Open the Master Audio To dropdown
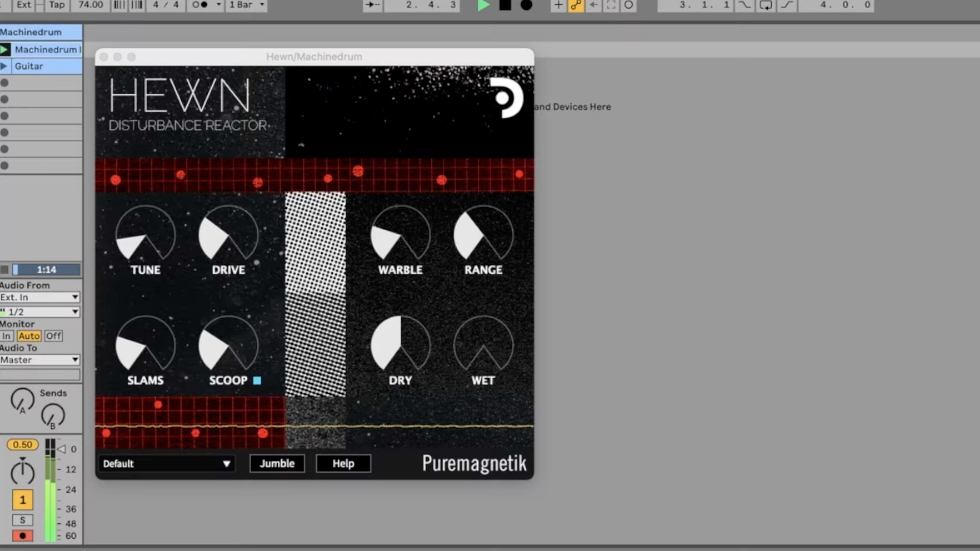980x551 pixels. pyautogui.click(x=40, y=360)
